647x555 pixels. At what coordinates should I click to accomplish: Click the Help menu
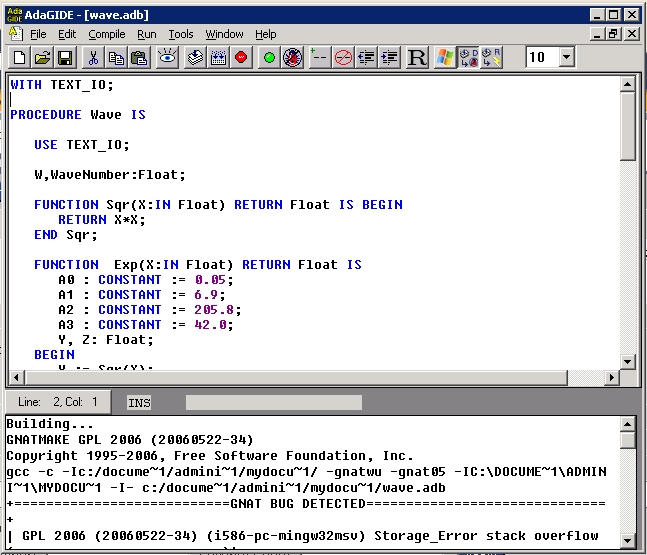[266, 34]
